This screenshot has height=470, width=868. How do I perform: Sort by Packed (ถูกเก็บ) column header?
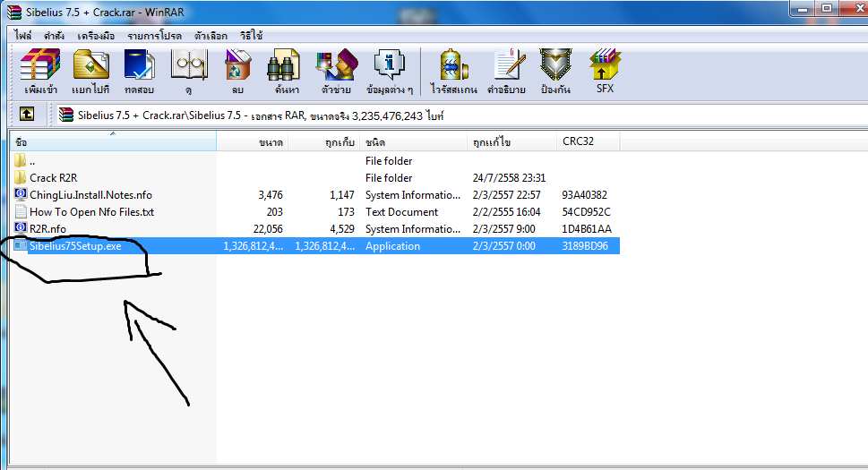(324, 142)
